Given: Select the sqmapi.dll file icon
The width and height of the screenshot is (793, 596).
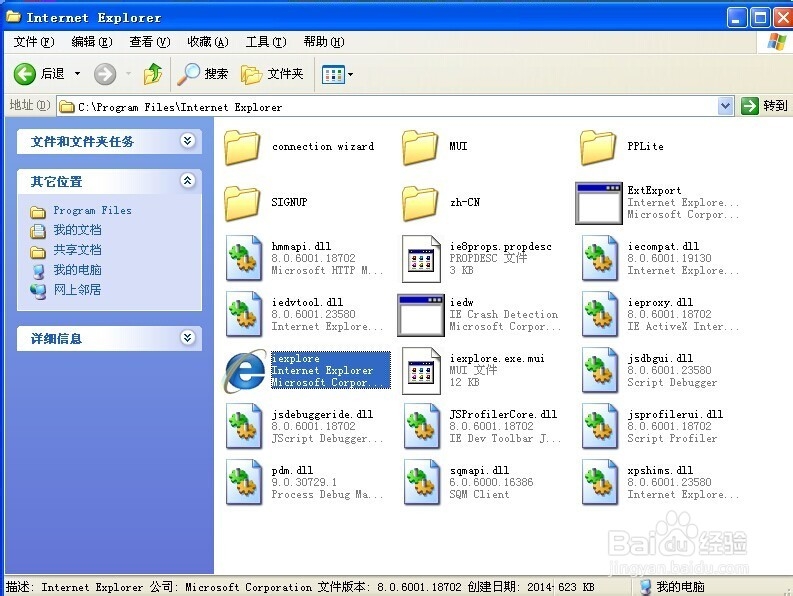Looking at the screenshot, I should click(422, 482).
